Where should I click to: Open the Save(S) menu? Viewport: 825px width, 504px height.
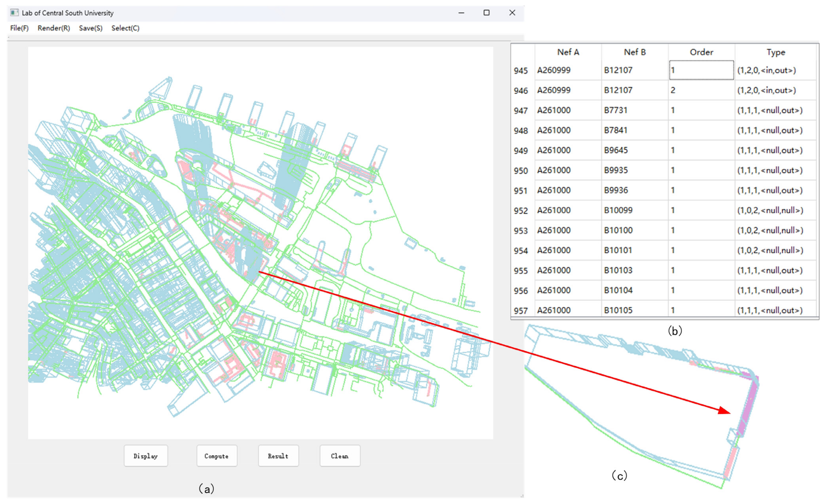90,28
